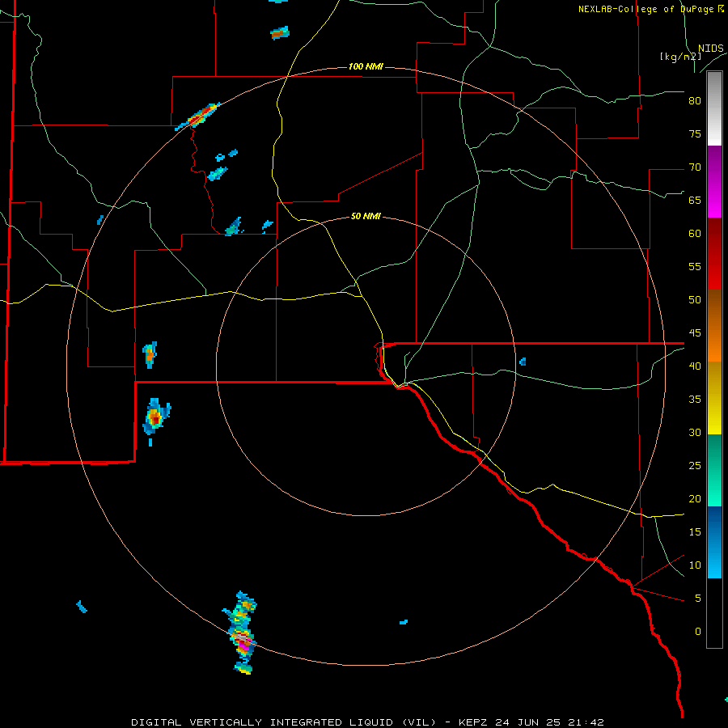Screen dimensions: 728x728
Task: Click the 35 value on the color scale
Action: point(695,400)
